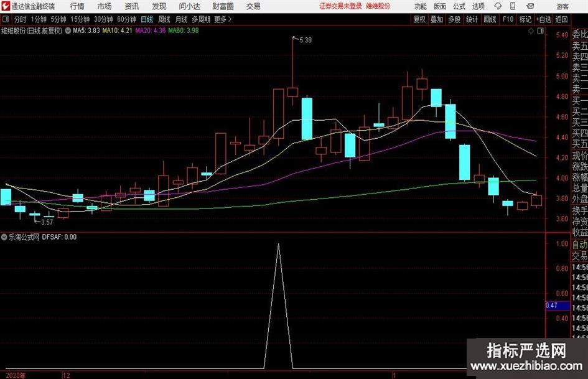Open the 交易 menu
Screen dimensions: 588x379
[x=253, y=6]
